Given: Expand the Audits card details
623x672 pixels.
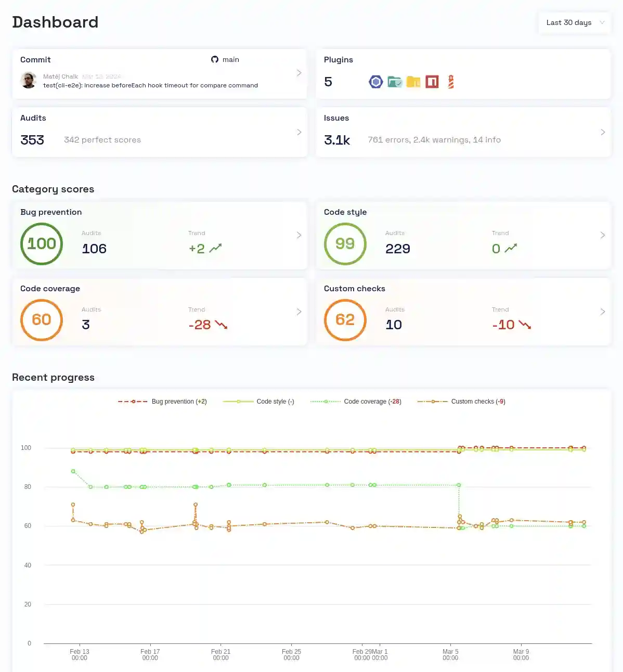Looking at the screenshot, I should click(299, 132).
